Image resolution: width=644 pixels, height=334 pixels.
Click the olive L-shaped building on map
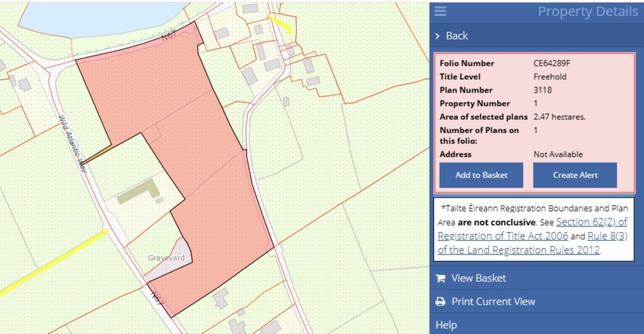[138, 191]
